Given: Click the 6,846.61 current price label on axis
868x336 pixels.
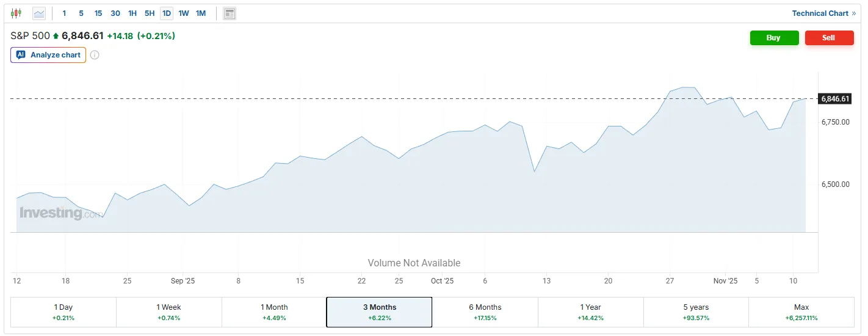Looking at the screenshot, I should click(835, 98).
